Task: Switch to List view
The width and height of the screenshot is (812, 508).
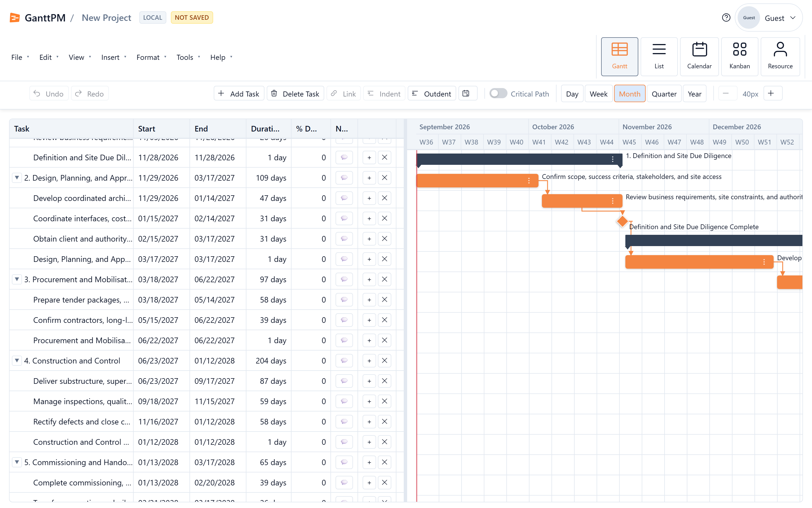Action: tap(659, 56)
